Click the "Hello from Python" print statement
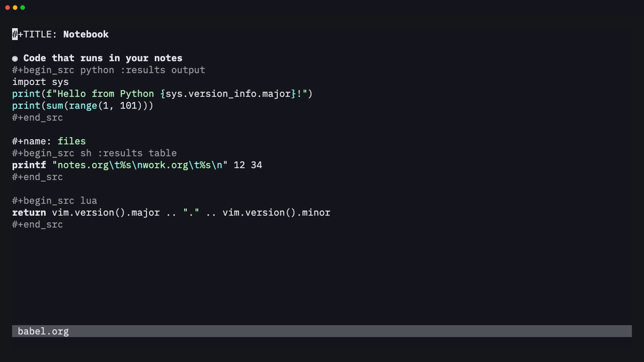Image resolution: width=644 pixels, height=362 pixels. tap(163, 94)
